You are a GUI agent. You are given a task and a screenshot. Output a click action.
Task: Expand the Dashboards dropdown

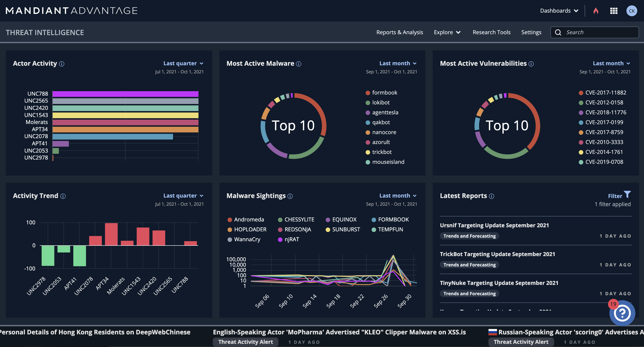click(x=559, y=11)
